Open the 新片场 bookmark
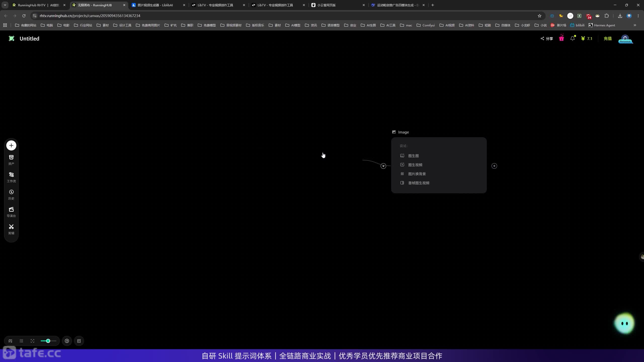This screenshot has height=362, width=644. click(x=558, y=25)
